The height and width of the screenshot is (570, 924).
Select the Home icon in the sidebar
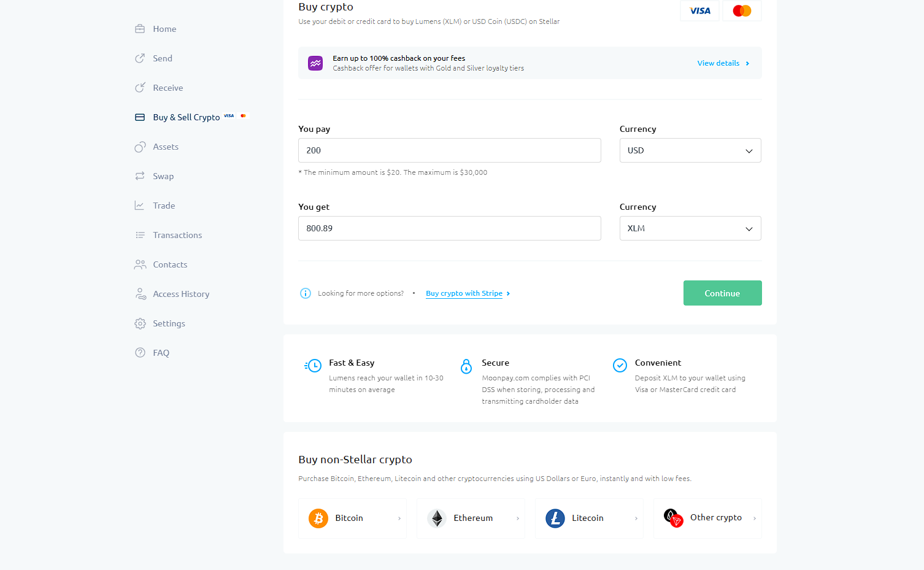pyautogui.click(x=141, y=28)
